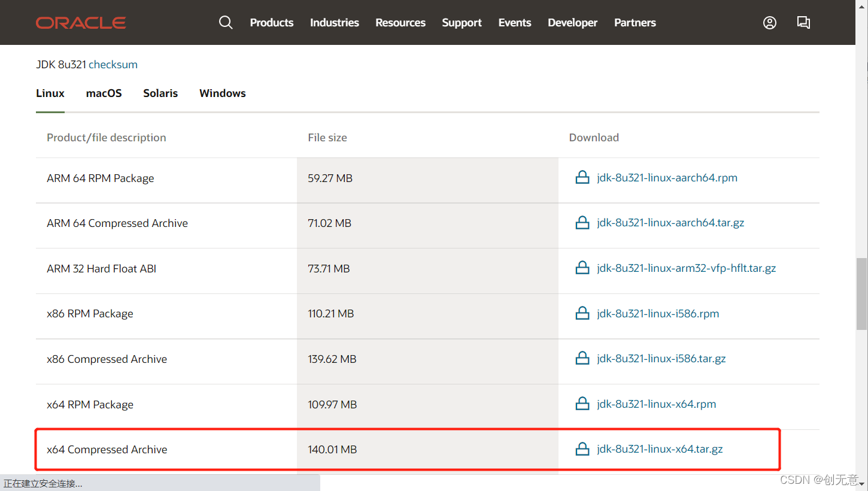Click 'ARM 32 Hard Float ABI' description
This screenshot has height=491, width=868.
coord(102,269)
